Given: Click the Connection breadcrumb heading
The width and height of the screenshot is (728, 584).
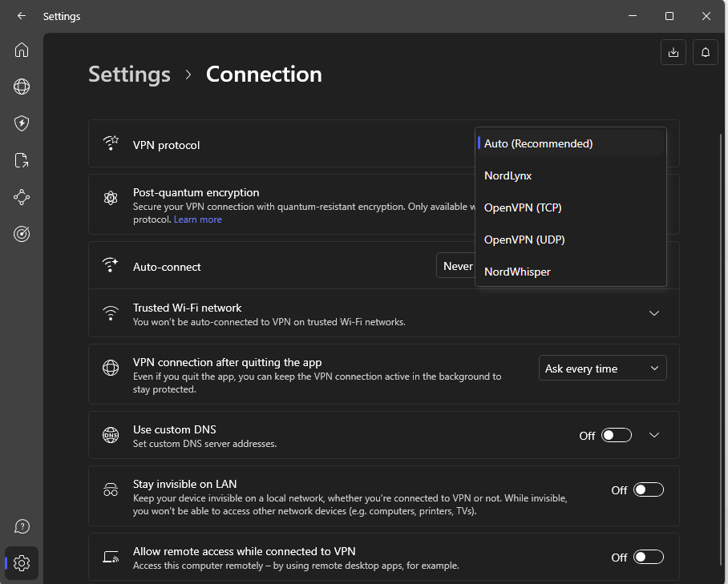Looking at the screenshot, I should coord(264,75).
